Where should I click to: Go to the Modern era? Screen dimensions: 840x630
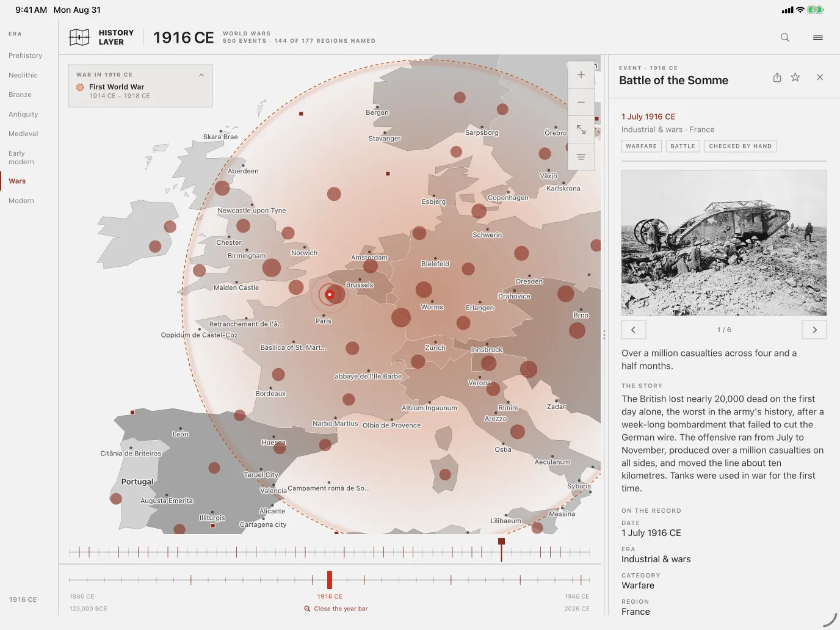(x=21, y=201)
